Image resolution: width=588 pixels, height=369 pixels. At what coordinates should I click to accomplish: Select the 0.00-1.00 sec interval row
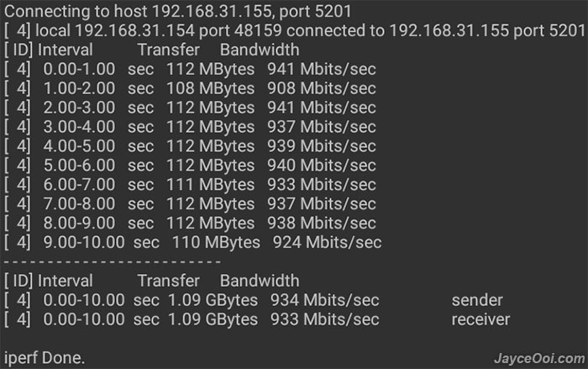(190, 69)
